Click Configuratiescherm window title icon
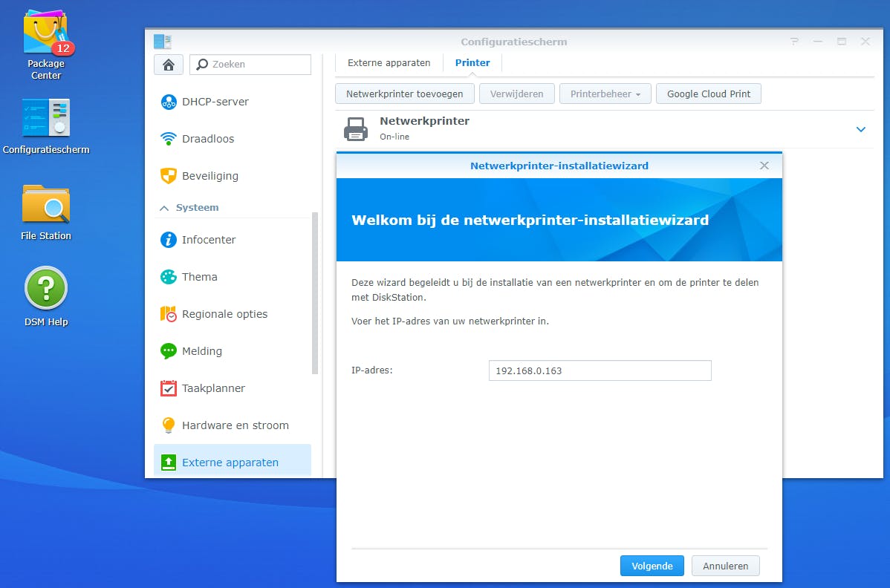The height and width of the screenshot is (588, 890). [163, 42]
